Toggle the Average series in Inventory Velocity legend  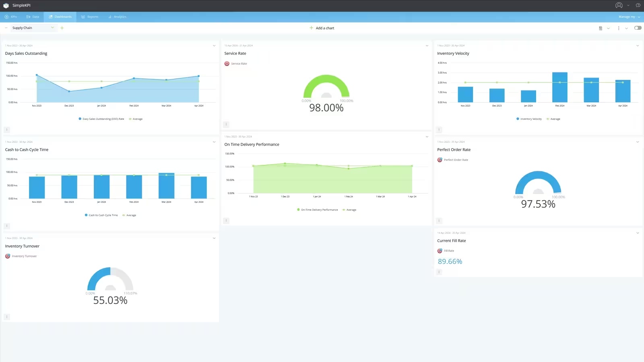point(554,119)
